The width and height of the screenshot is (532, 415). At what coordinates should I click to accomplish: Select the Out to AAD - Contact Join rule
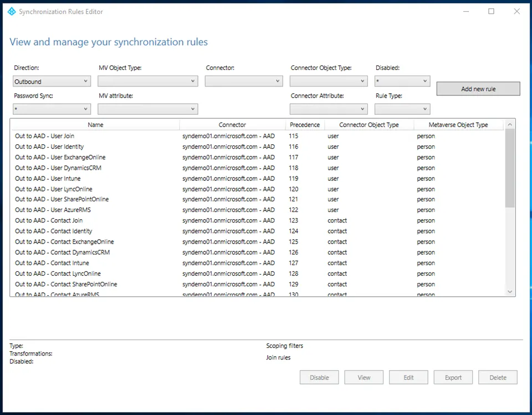click(x=49, y=221)
